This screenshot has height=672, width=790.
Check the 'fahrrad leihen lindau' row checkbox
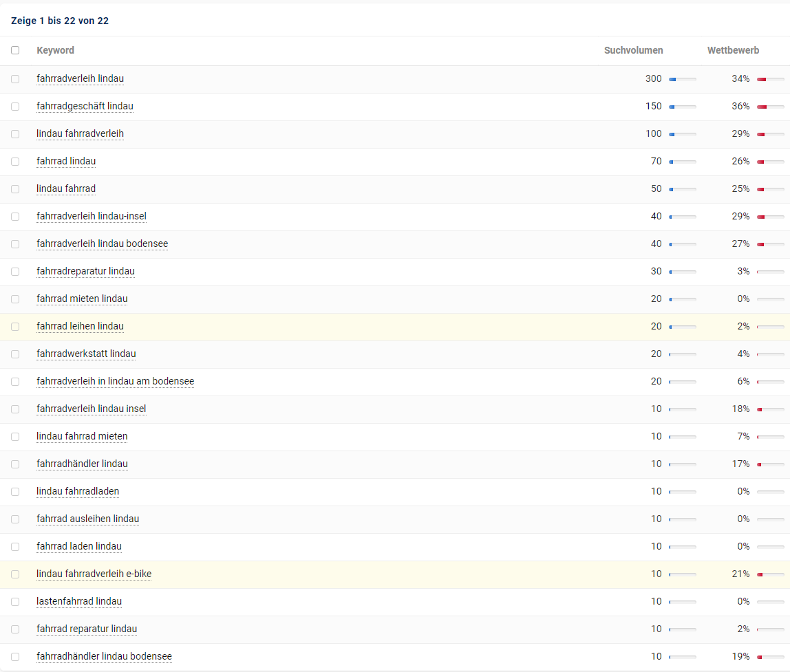[15, 326]
